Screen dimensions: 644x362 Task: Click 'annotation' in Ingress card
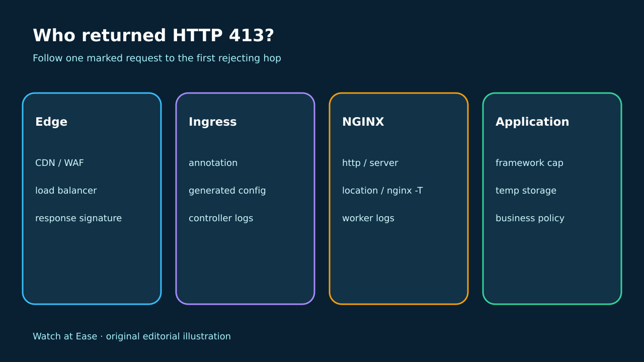coord(213,163)
